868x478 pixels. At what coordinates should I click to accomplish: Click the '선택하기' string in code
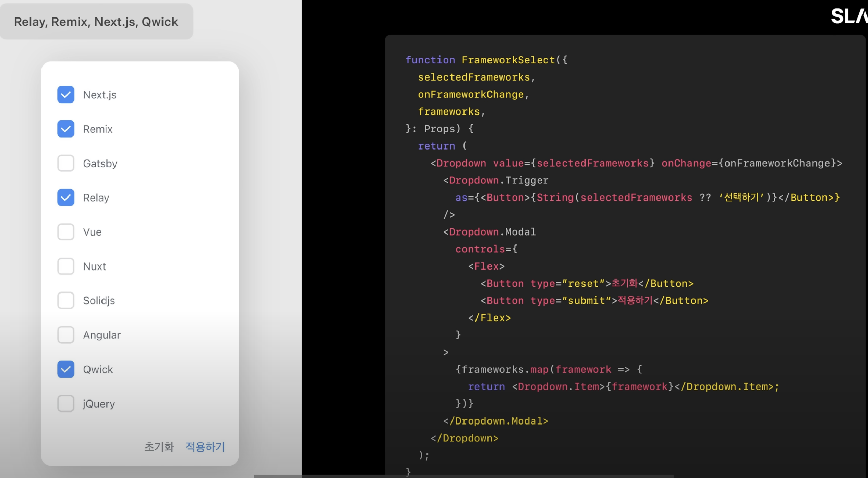click(x=741, y=198)
